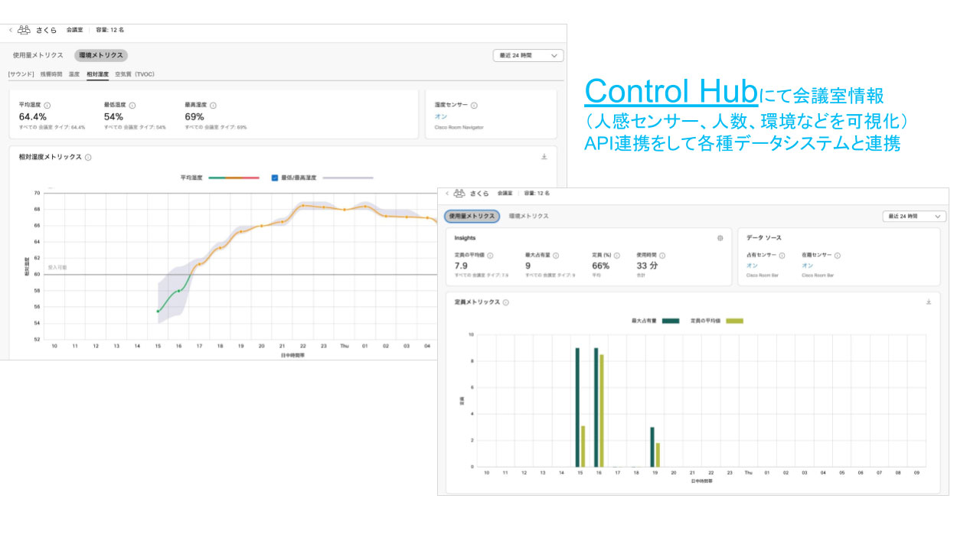Screen dimensions: 980x551
Task: Switch to 環境メトリックス tab in usage window
Action: coord(529,217)
